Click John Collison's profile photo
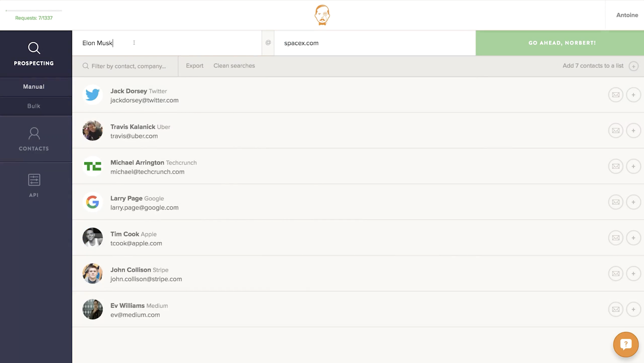Screen dimensions: 644x363 [x=93, y=274]
